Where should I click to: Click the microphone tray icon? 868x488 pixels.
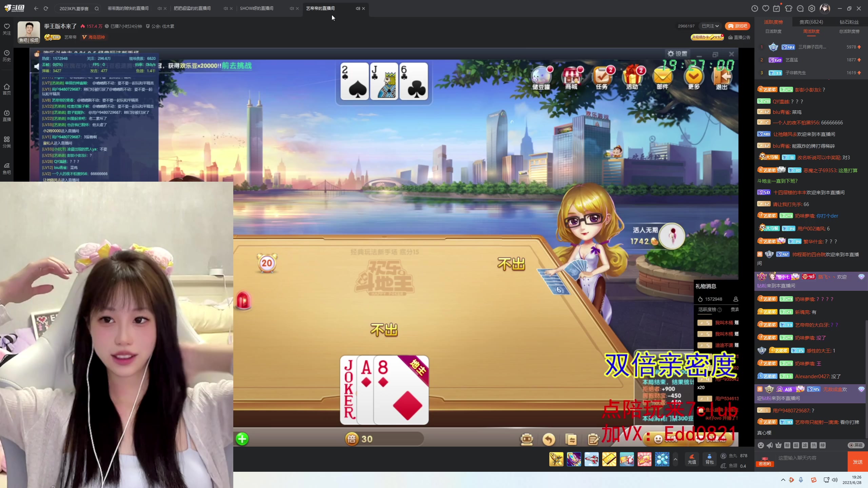pos(801,480)
